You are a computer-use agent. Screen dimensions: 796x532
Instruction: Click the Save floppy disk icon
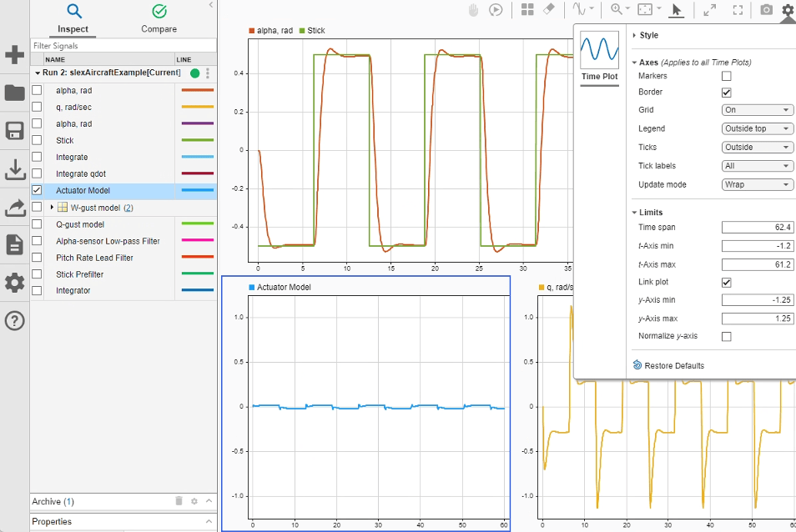[15, 131]
